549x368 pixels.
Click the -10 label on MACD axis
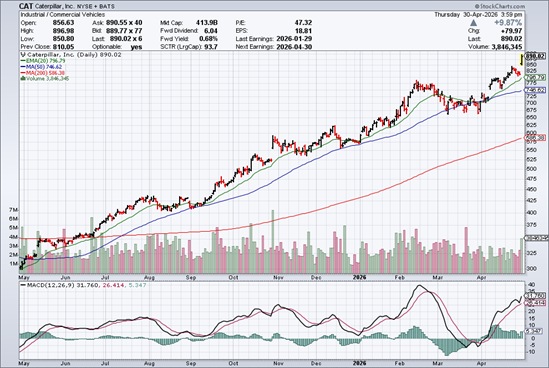pos(530,352)
